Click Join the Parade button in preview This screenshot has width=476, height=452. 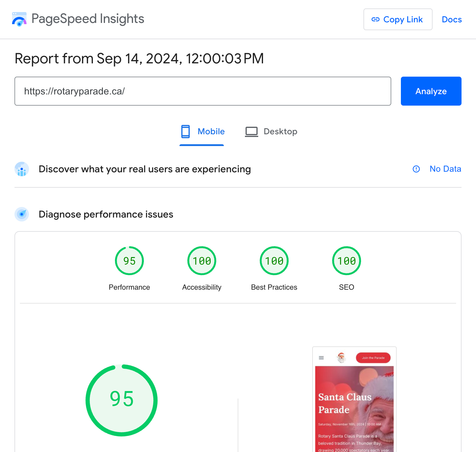(373, 358)
